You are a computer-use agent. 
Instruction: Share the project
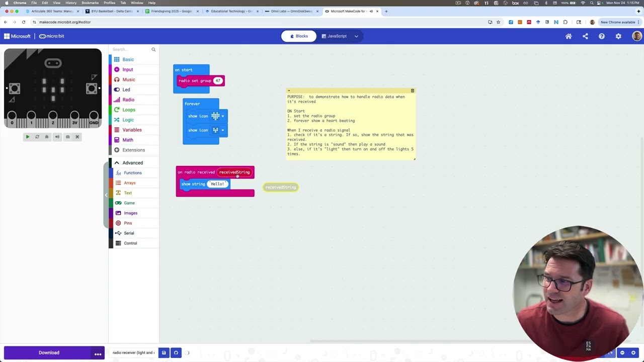(585, 36)
